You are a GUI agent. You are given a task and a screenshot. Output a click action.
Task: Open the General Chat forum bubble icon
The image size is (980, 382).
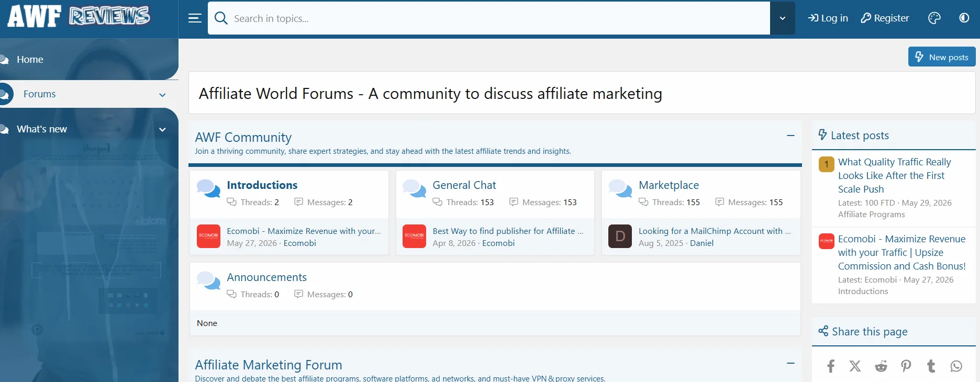point(414,188)
